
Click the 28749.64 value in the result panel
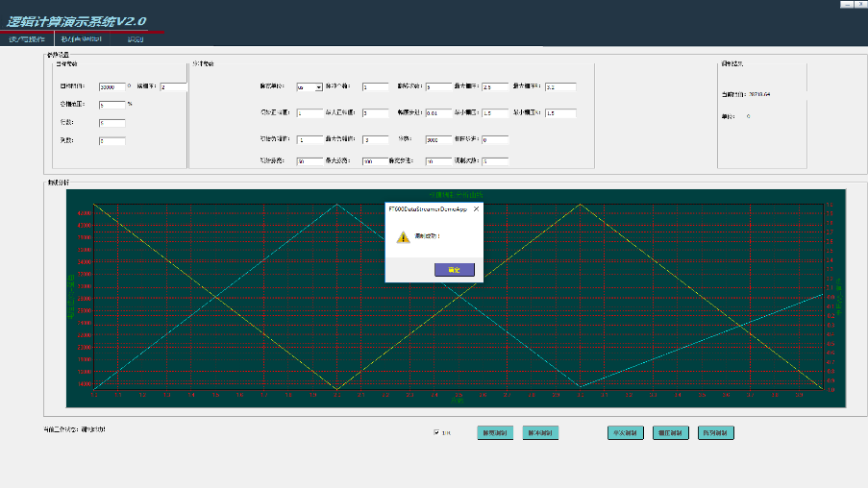(759, 94)
